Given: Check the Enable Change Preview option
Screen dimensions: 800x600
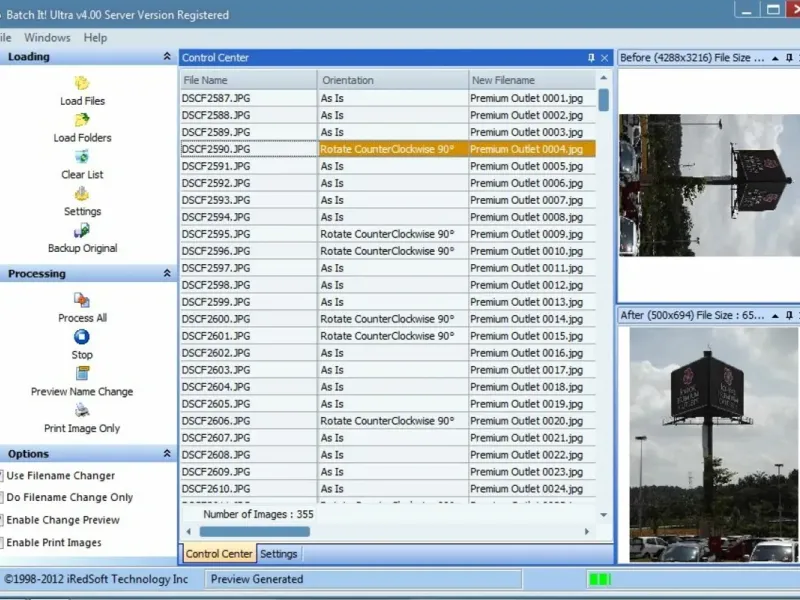Looking at the screenshot, I should click(3, 520).
